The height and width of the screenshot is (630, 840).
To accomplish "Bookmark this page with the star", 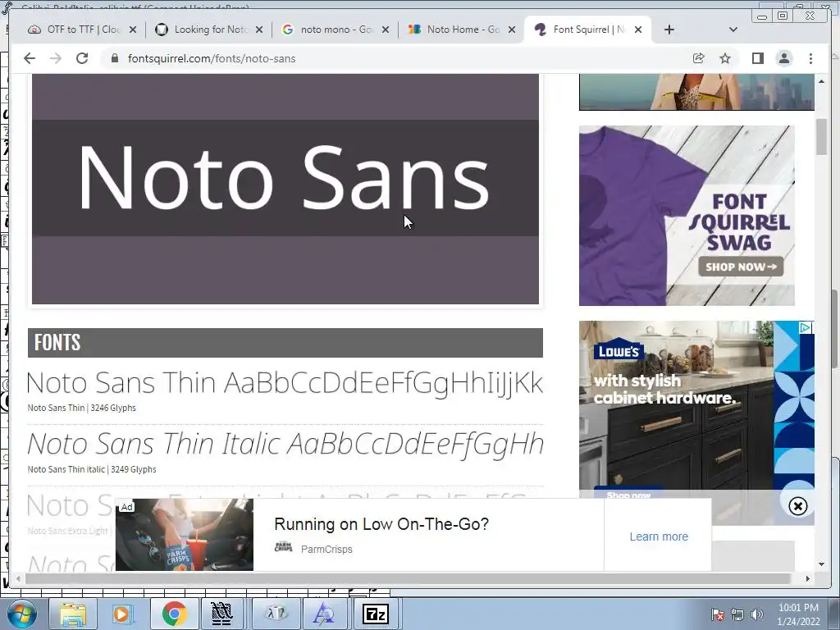I will point(725,58).
